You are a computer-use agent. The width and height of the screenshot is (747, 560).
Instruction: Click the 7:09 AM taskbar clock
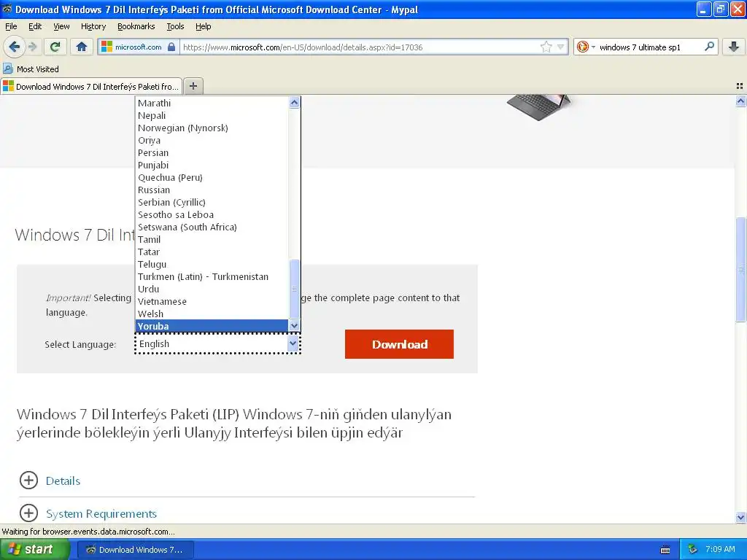tap(720, 549)
